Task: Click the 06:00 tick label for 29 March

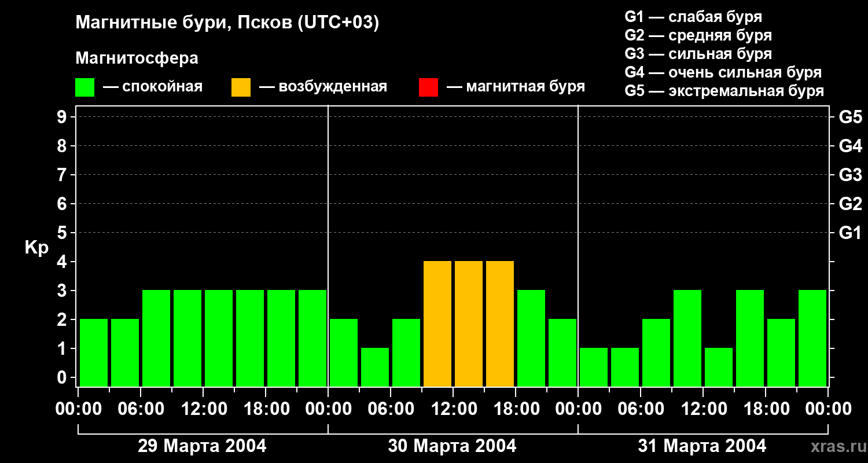Action: click(141, 409)
